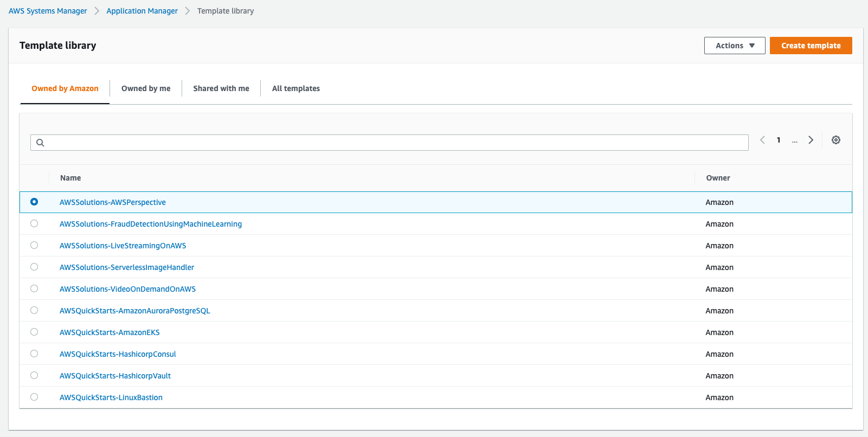868x437 pixels.
Task: Focus the template search input field
Action: click(x=389, y=143)
